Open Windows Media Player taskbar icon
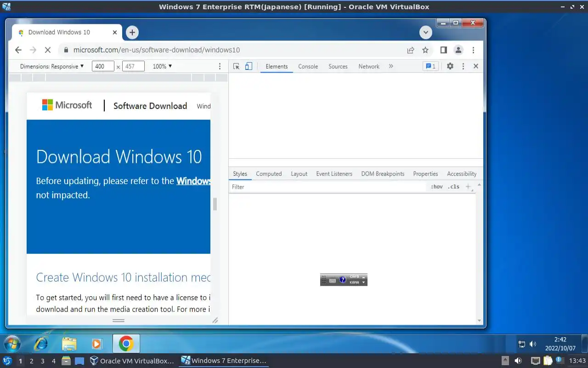 coord(96,344)
